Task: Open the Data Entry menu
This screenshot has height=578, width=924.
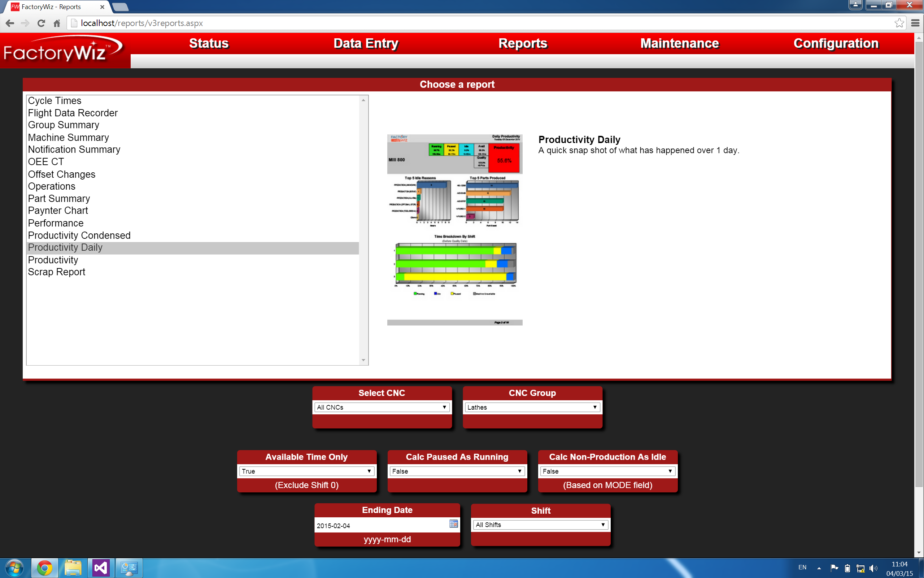Action: [x=366, y=43]
